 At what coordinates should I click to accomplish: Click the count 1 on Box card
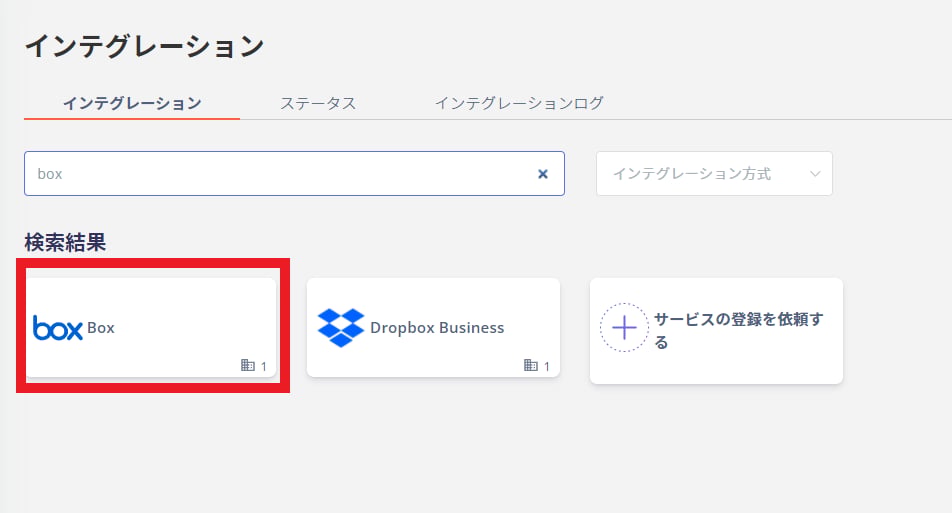click(264, 366)
